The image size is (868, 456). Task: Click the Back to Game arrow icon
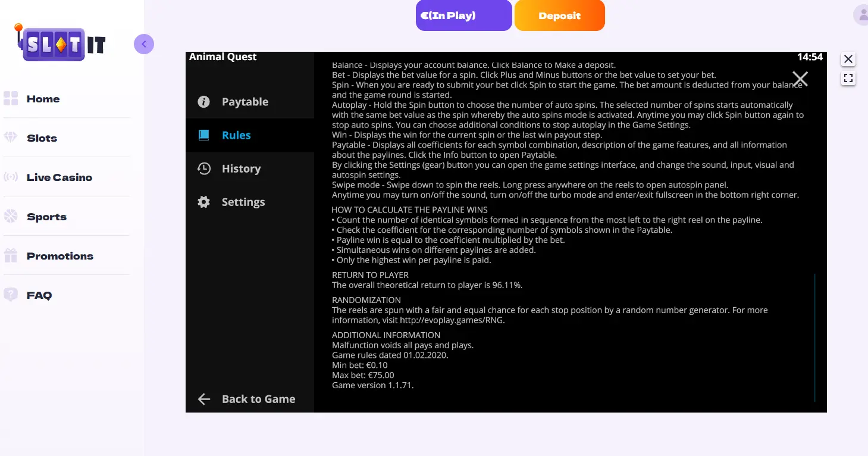[x=204, y=399]
